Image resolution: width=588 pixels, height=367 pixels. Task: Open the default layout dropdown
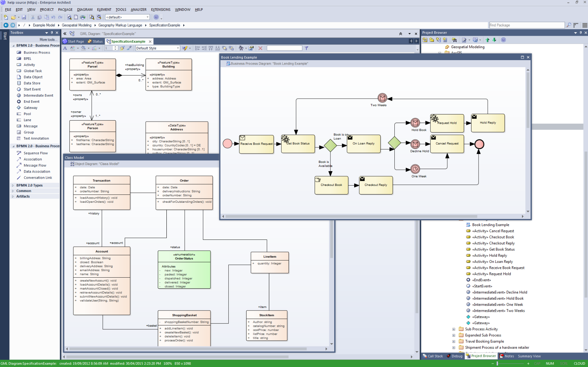[x=148, y=17]
